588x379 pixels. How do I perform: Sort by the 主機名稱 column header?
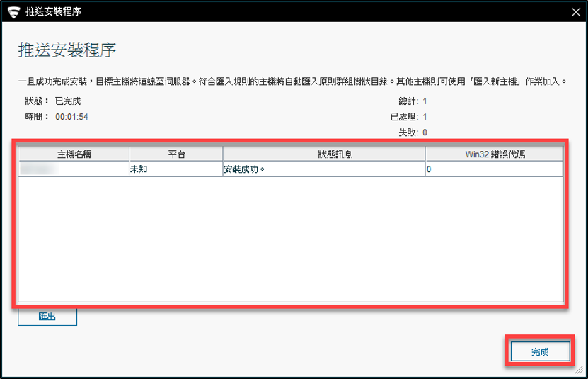tap(74, 154)
